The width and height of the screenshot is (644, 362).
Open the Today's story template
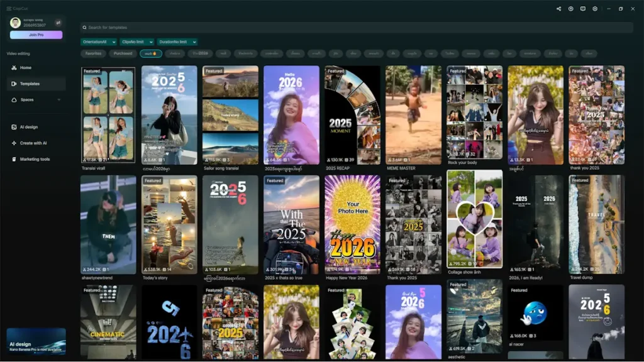[x=169, y=224]
